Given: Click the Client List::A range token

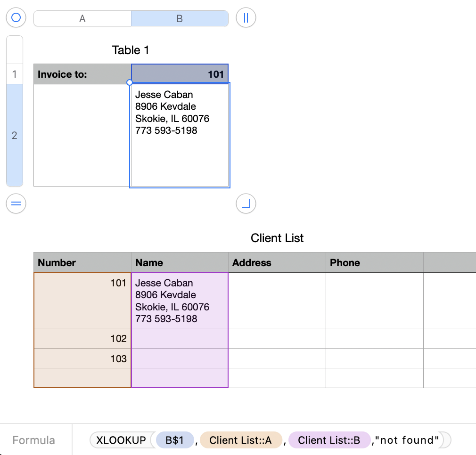Looking at the screenshot, I should pos(240,440).
